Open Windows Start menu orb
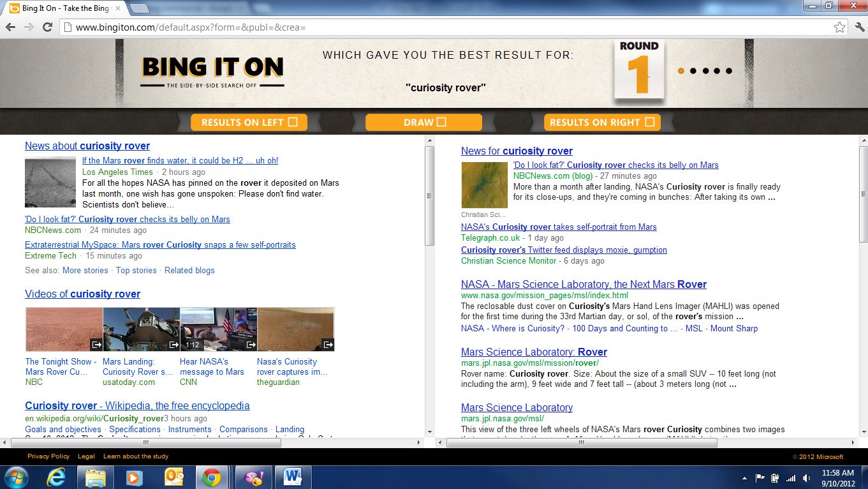The image size is (868, 489). [16, 477]
